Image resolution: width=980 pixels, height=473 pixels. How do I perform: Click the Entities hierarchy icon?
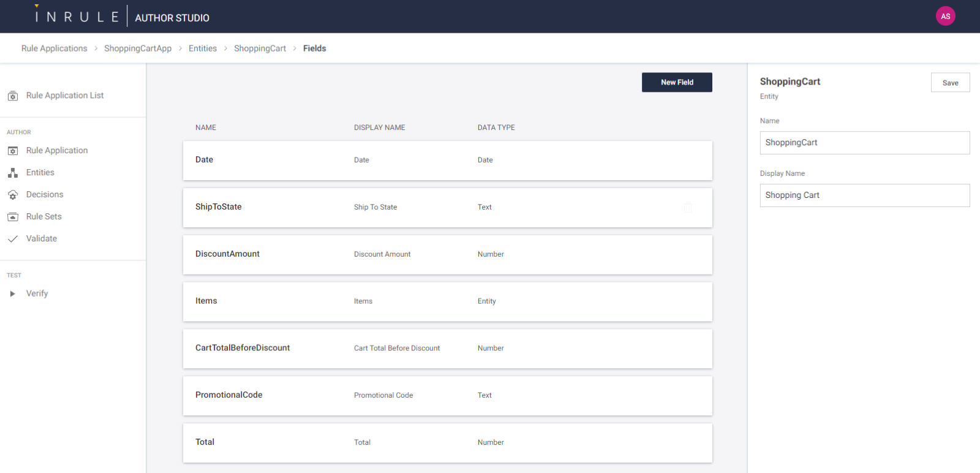click(13, 173)
